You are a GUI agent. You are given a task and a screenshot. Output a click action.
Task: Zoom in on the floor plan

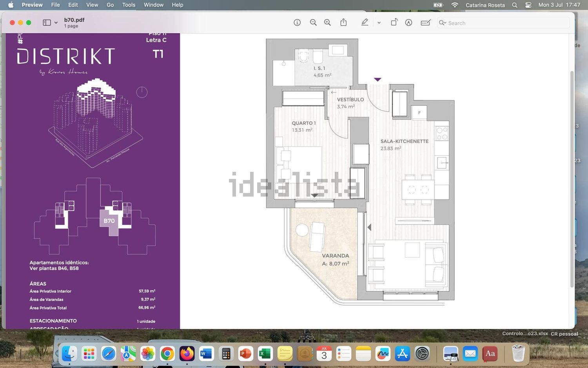click(x=327, y=23)
